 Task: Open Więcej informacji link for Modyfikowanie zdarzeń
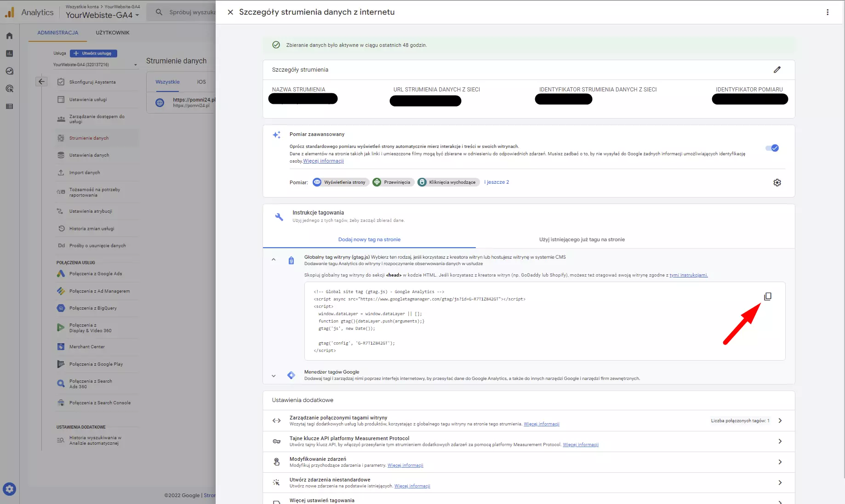pyautogui.click(x=405, y=465)
